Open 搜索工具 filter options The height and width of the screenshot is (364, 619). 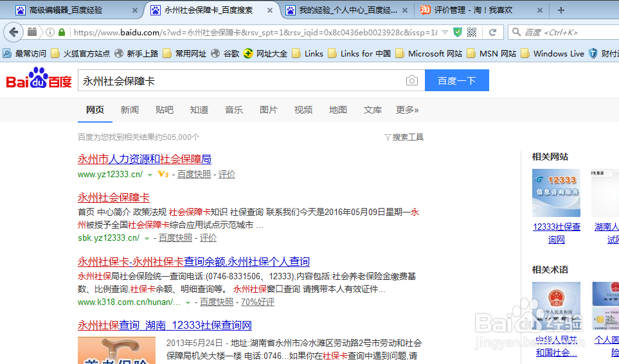point(404,137)
